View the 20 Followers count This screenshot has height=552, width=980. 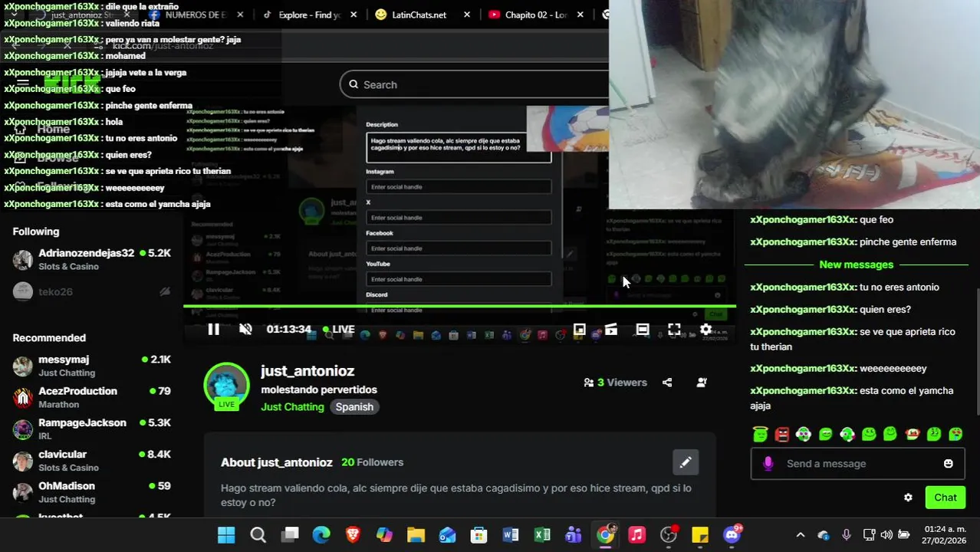pyautogui.click(x=372, y=462)
